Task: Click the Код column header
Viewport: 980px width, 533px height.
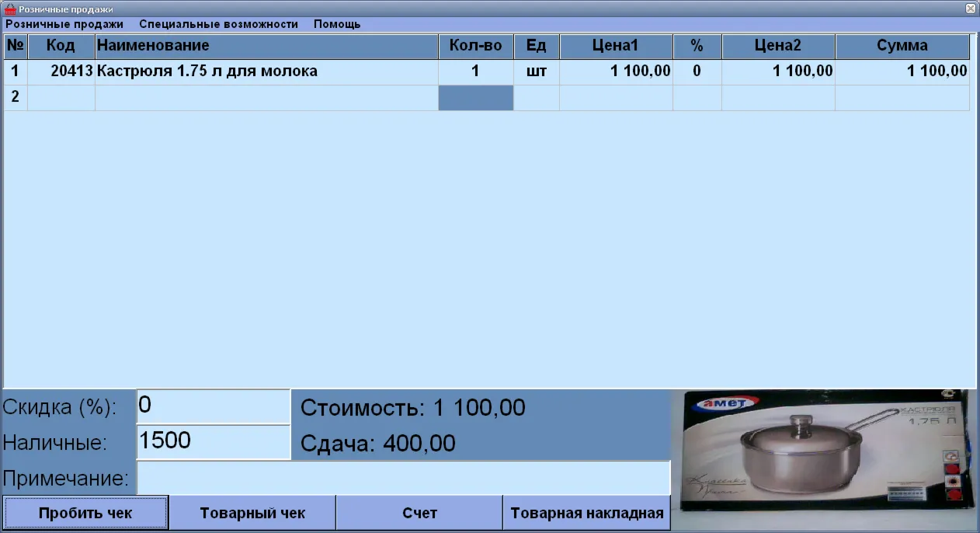Action: (x=61, y=46)
